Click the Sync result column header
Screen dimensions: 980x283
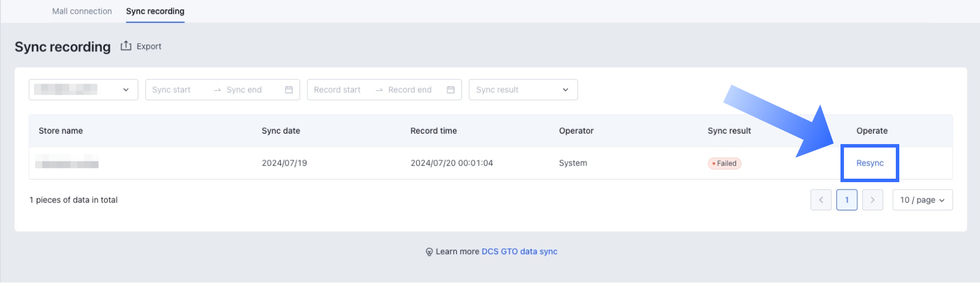pos(729,131)
